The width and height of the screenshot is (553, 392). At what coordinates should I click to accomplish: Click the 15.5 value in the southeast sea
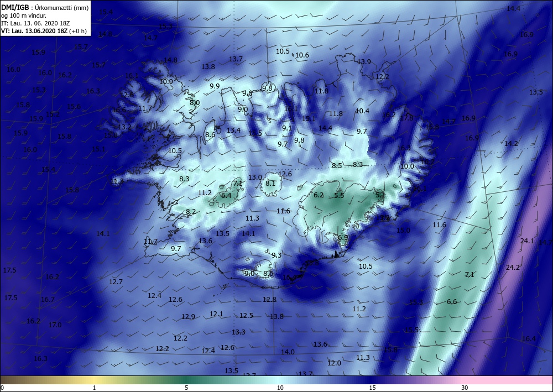coord(411,330)
